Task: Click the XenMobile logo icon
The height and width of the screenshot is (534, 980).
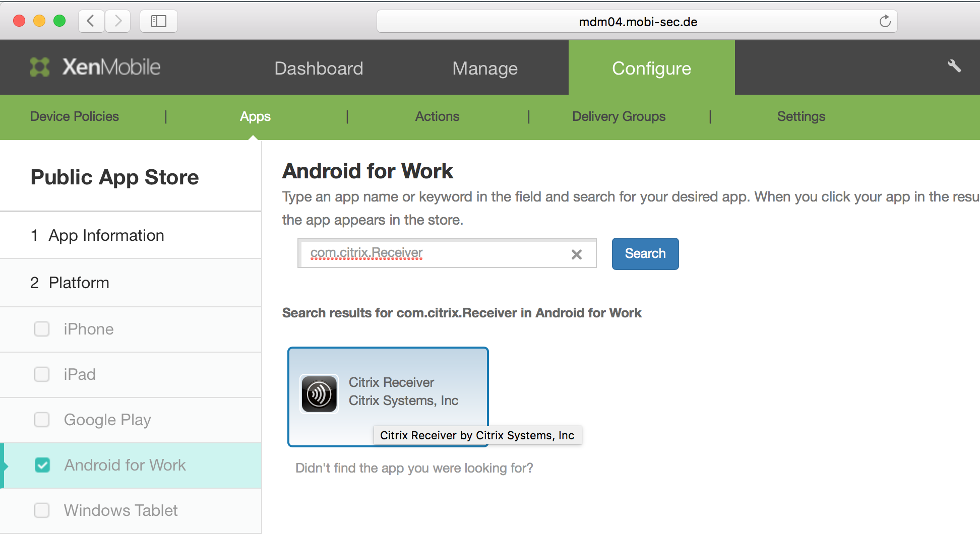Action: coord(40,67)
